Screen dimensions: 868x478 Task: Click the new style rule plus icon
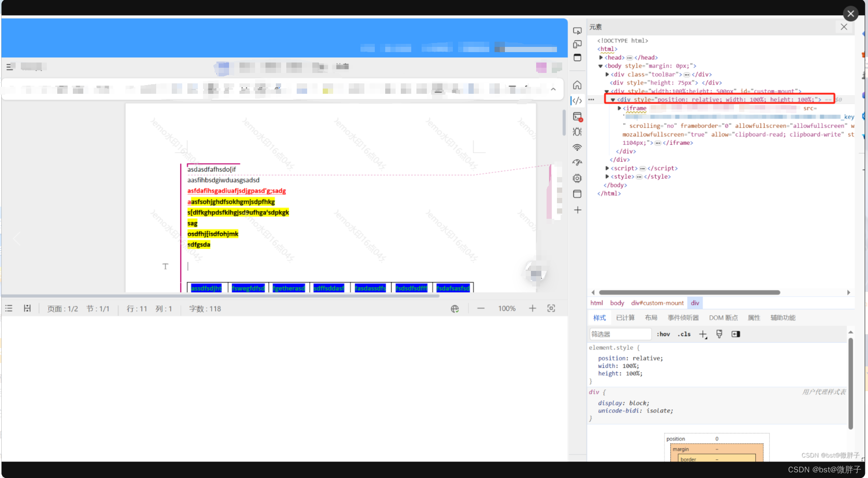pos(703,334)
